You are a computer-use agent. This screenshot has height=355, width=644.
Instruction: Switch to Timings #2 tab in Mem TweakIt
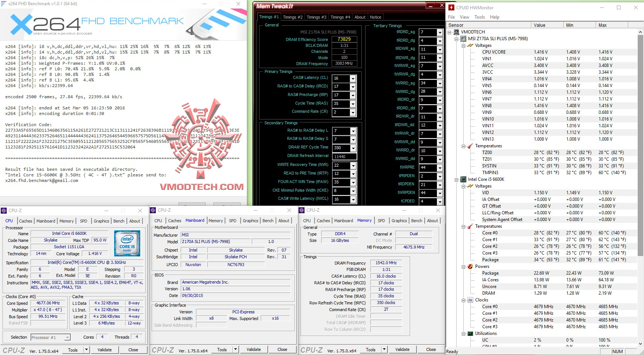[x=293, y=17]
